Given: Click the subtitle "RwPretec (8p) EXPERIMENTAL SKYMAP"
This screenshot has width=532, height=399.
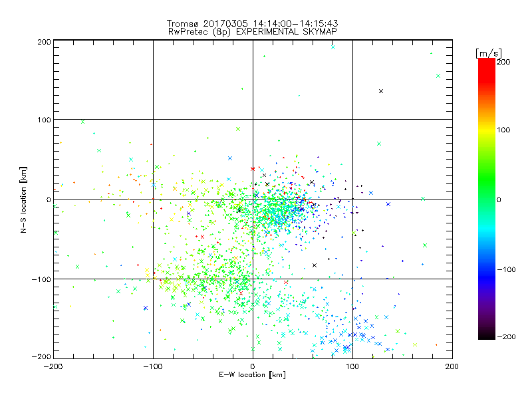Looking at the screenshot, I should tap(253, 31).
